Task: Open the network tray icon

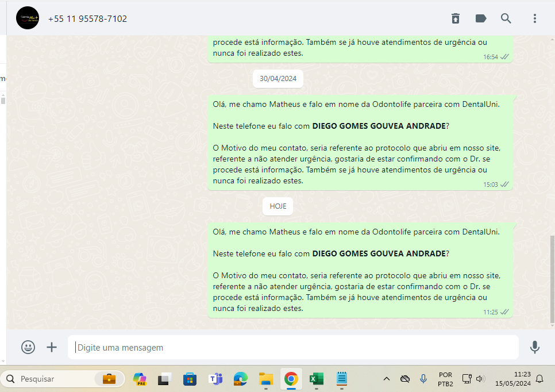Action: (467, 379)
